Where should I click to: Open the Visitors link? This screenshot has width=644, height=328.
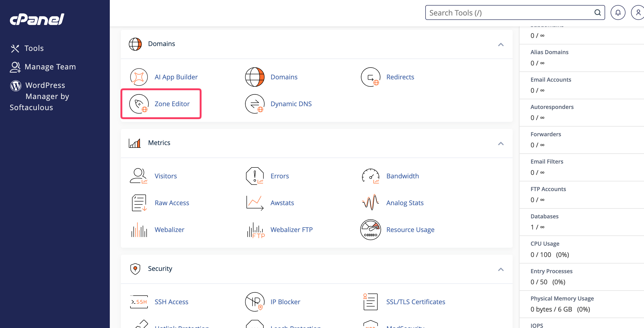(x=165, y=176)
